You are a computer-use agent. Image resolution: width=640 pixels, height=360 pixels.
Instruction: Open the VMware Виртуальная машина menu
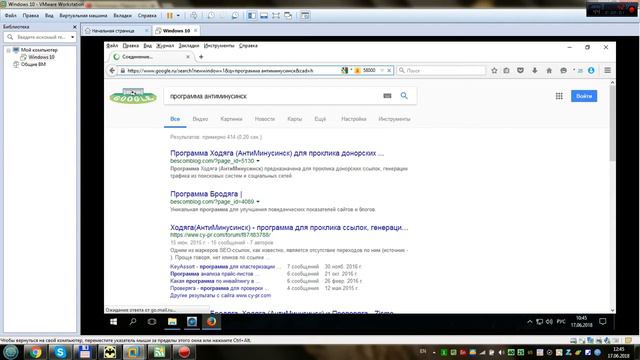pyautogui.click(x=83, y=16)
